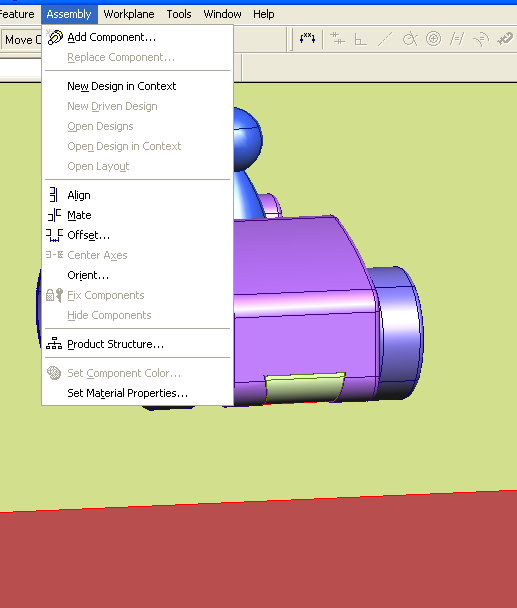Viewport: 517px width, 608px height.
Task: Select the blue sphere on the model
Action: pos(247,139)
